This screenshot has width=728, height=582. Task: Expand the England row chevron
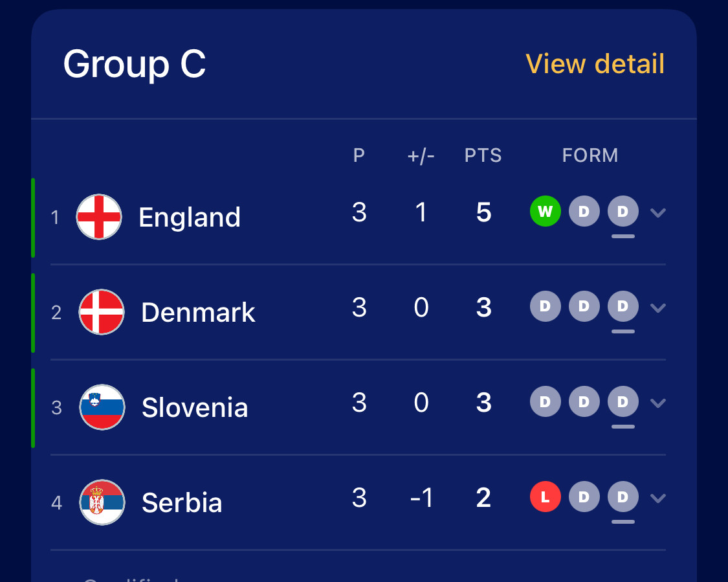[x=658, y=213]
